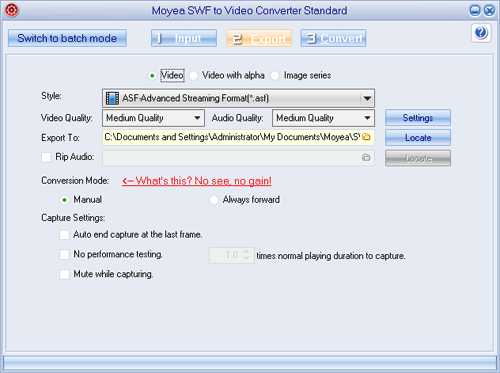Minimize the converter window
The image size is (500, 373).
point(475,11)
